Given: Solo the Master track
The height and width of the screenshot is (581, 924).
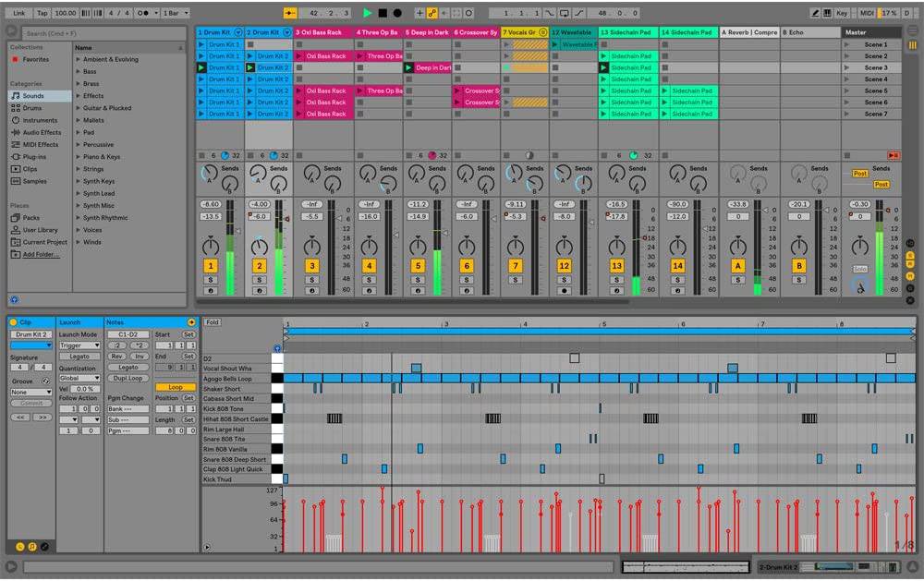Looking at the screenshot, I should pyautogui.click(x=860, y=270).
